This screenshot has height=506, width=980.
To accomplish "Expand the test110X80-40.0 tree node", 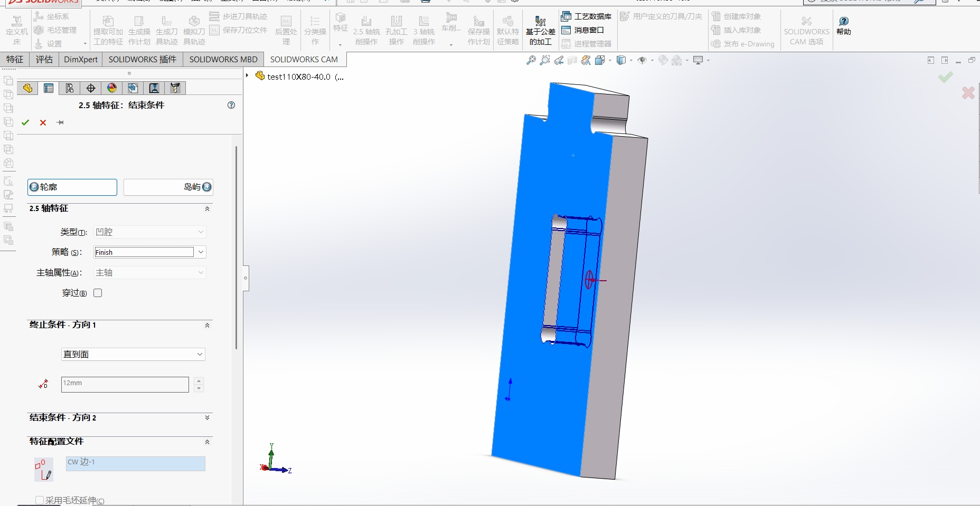I will pyautogui.click(x=247, y=76).
